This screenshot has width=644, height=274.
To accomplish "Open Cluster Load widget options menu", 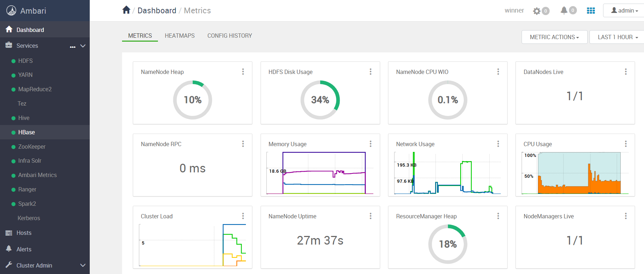I will pos(243,216).
